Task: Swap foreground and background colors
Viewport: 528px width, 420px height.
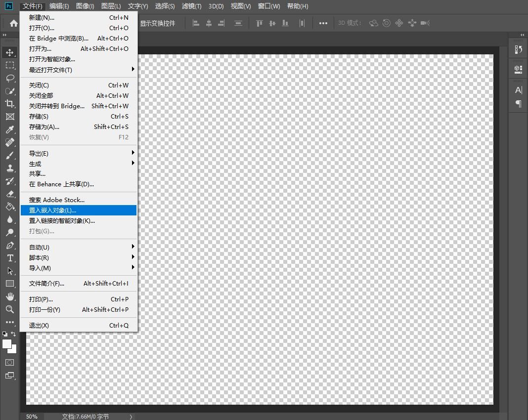Action: point(13,334)
